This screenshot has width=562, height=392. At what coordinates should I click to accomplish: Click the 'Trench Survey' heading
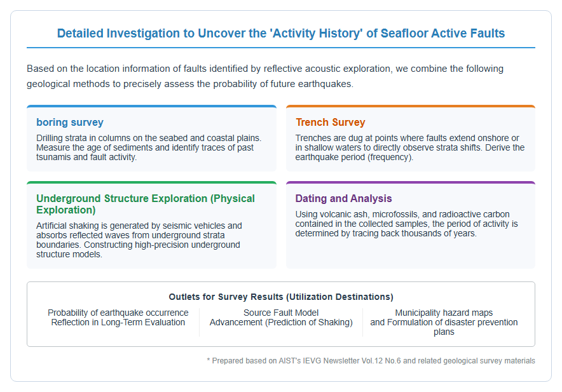(330, 122)
